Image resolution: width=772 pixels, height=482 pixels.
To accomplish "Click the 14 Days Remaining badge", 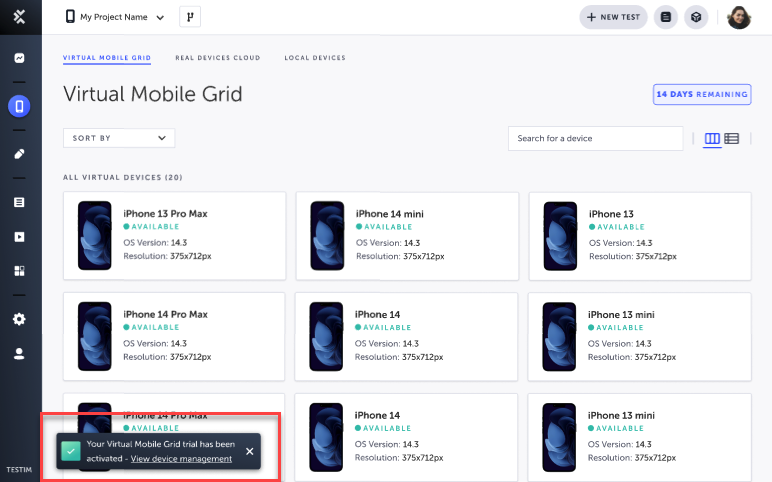I will point(702,95).
